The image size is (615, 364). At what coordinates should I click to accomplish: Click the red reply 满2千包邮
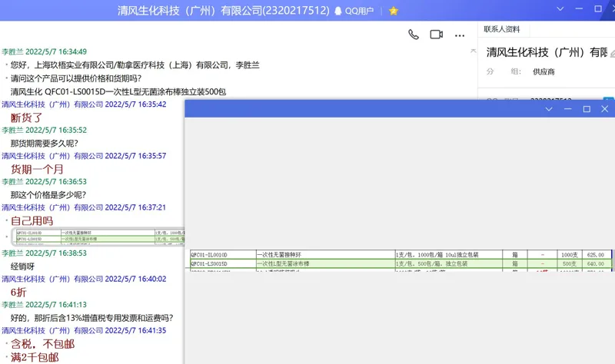coord(35,357)
